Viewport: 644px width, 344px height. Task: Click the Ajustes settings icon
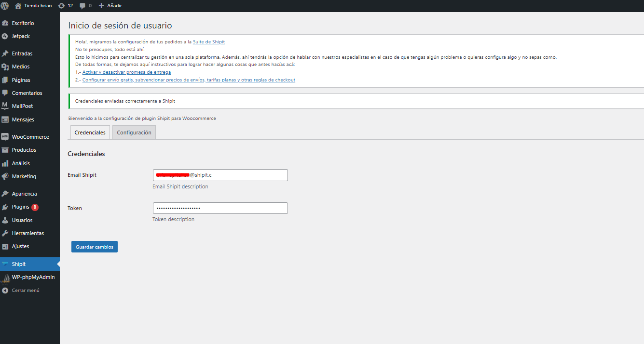click(x=5, y=246)
